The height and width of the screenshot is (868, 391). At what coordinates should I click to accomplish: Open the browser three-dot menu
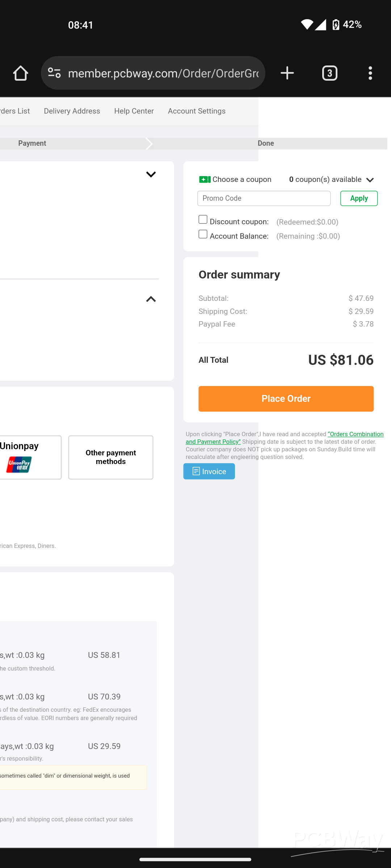(x=370, y=73)
